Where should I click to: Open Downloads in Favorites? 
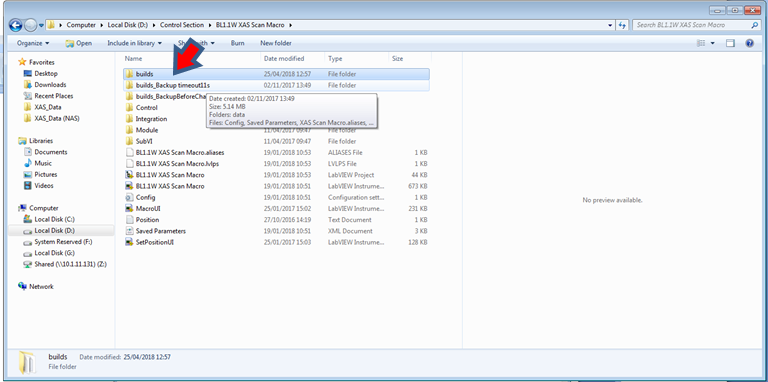[50, 85]
